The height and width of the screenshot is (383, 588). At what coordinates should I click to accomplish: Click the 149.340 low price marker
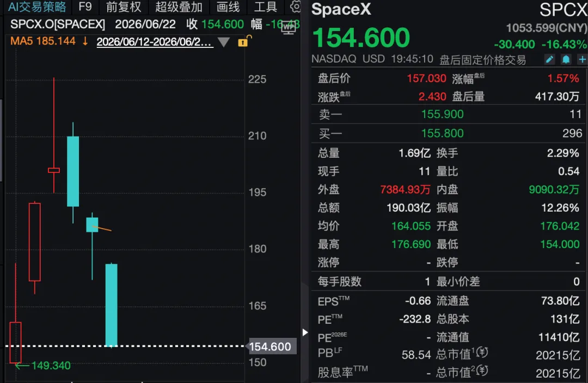pyautogui.click(x=51, y=366)
